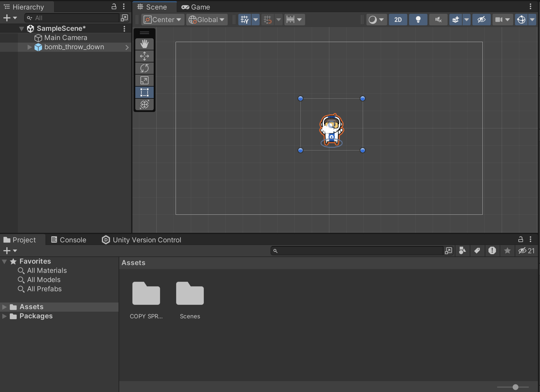540x392 pixels.
Task: Open Project create (+) dropdown
Action: [x=10, y=251]
